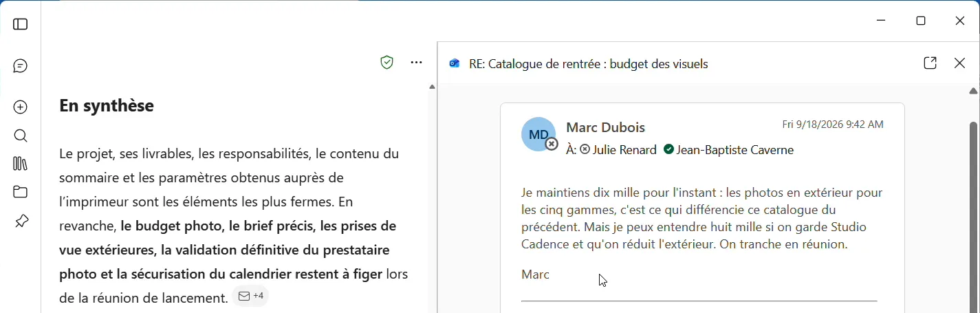Click the date Fri 9/18/2026 9:42 AM
The width and height of the screenshot is (980, 313).
(x=833, y=125)
